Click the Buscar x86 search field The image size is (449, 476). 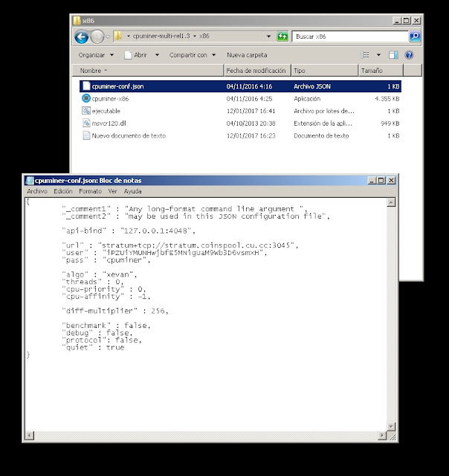pos(350,36)
